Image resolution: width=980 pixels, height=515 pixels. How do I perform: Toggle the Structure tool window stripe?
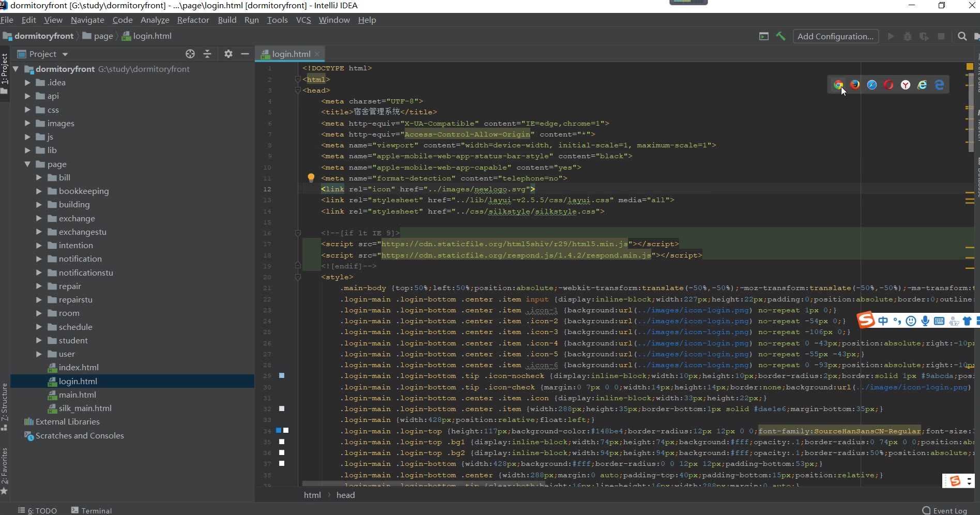[x=5, y=406]
